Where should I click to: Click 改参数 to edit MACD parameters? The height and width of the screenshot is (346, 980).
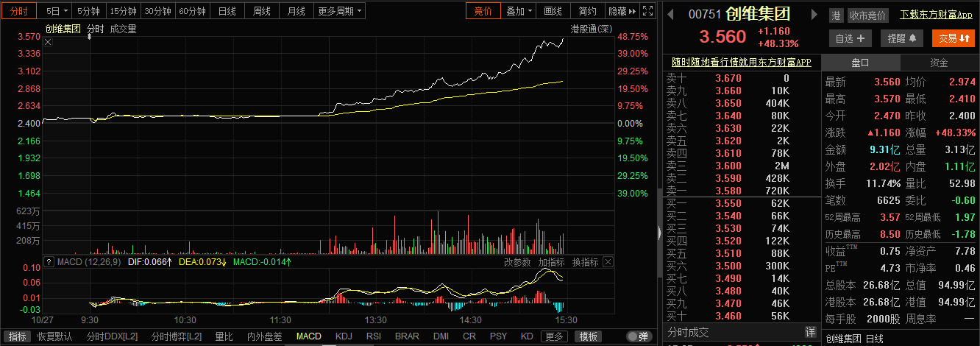tap(517, 262)
